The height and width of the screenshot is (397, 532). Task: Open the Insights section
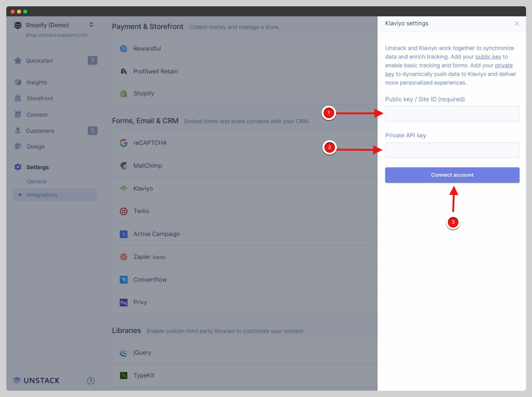click(37, 82)
